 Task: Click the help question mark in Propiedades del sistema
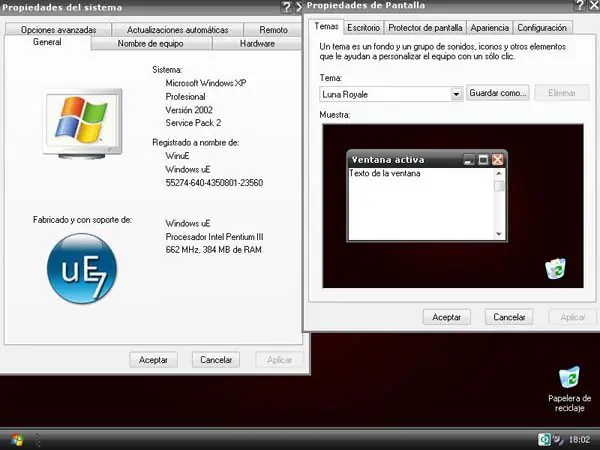(286, 7)
